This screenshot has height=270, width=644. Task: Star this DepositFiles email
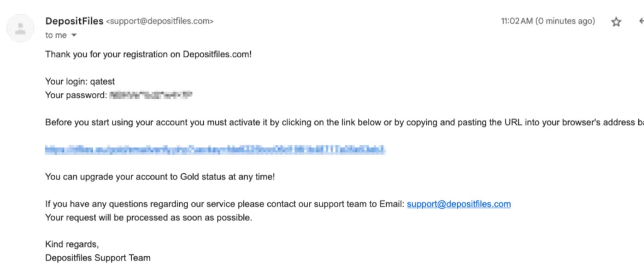616,22
